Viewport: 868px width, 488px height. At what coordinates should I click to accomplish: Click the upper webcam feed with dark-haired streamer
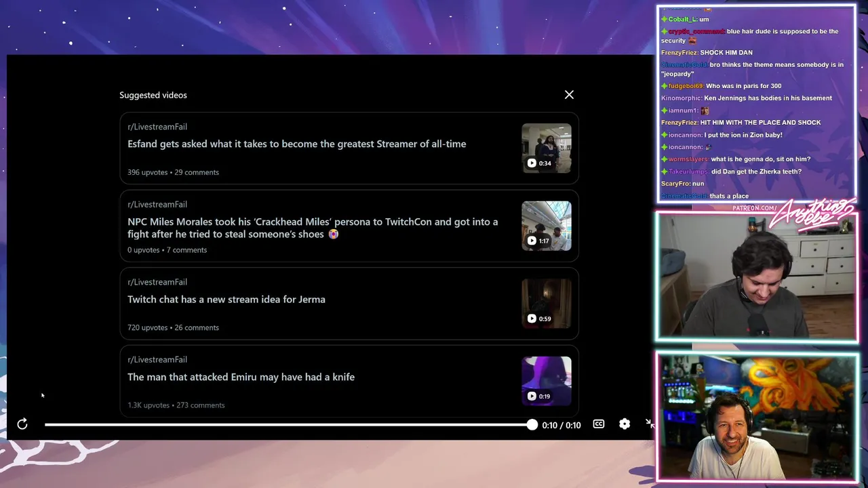(756, 276)
